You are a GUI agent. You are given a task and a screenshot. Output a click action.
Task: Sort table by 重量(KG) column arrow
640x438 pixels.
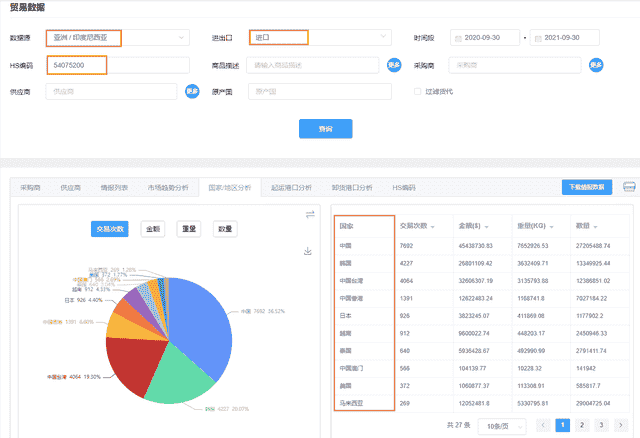pyautogui.click(x=551, y=227)
